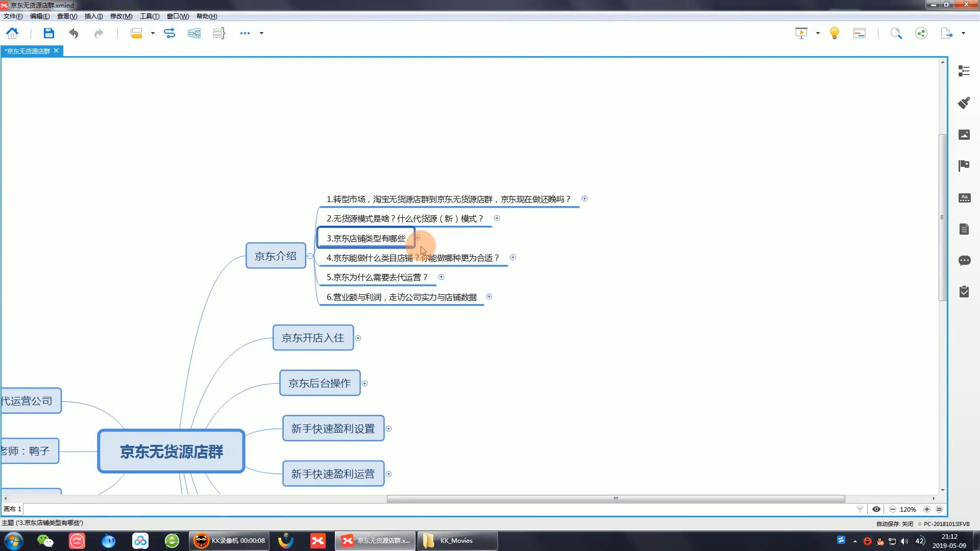Open the KK录像机 recorder taskbar item
The height and width of the screenshot is (551, 980).
[x=230, y=541]
